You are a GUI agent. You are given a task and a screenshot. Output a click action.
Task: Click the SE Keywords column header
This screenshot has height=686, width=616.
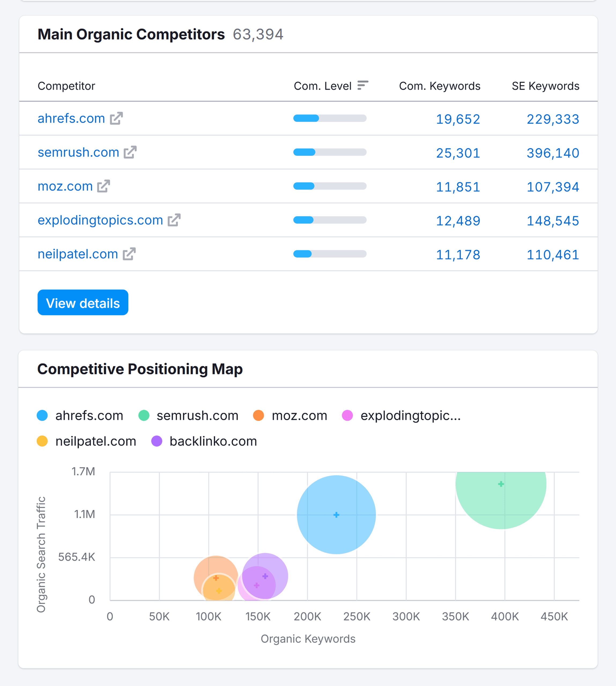tap(546, 86)
